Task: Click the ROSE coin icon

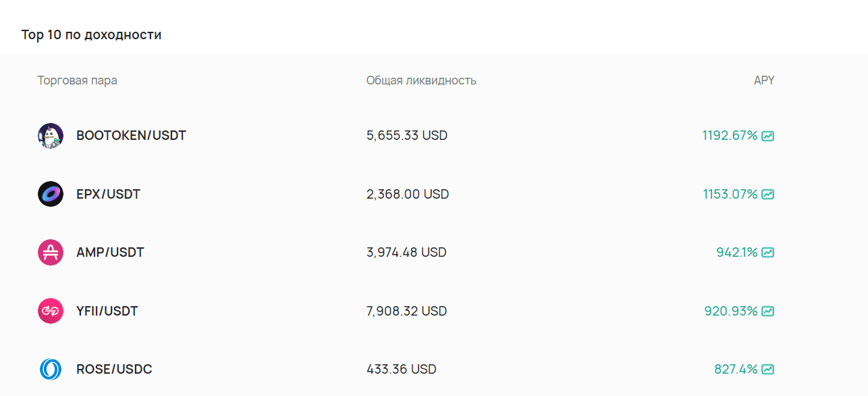Action: pos(51,370)
